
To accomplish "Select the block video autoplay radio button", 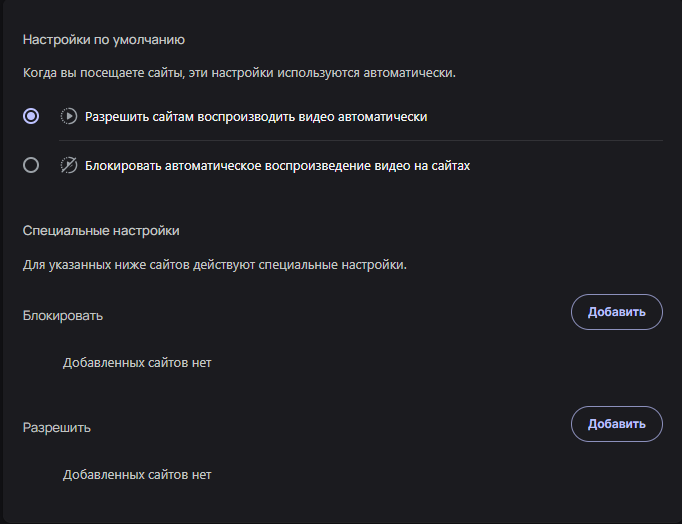I will pyautogui.click(x=31, y=165).
